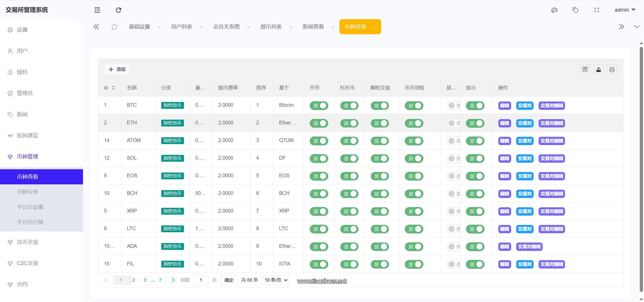This screenshot has height=302, width=644.
Task: Open 币种分类 in the sidebar
Action: (28, 192)
